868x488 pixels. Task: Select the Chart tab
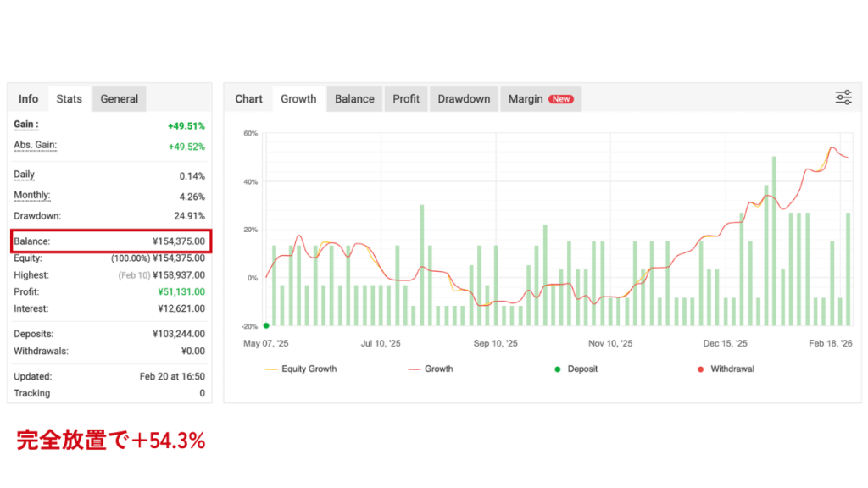click(x=249, y=99)
